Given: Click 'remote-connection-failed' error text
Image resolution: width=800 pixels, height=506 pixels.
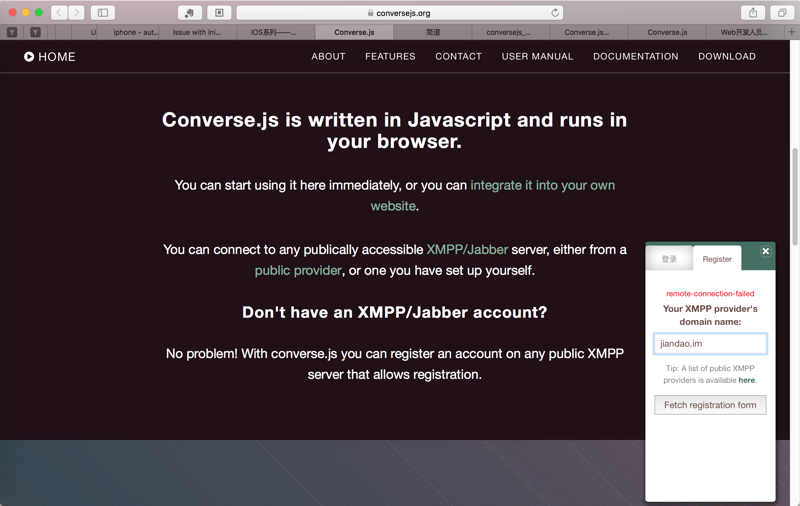Looking at the screenshot, I should pyautogui.click(x=710, y=293).
